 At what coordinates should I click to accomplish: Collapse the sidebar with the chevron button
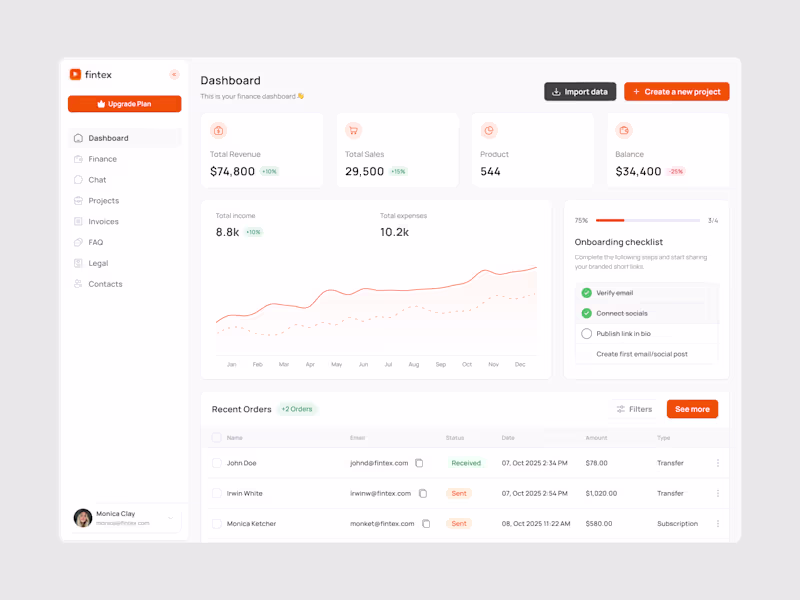[172, 74]
